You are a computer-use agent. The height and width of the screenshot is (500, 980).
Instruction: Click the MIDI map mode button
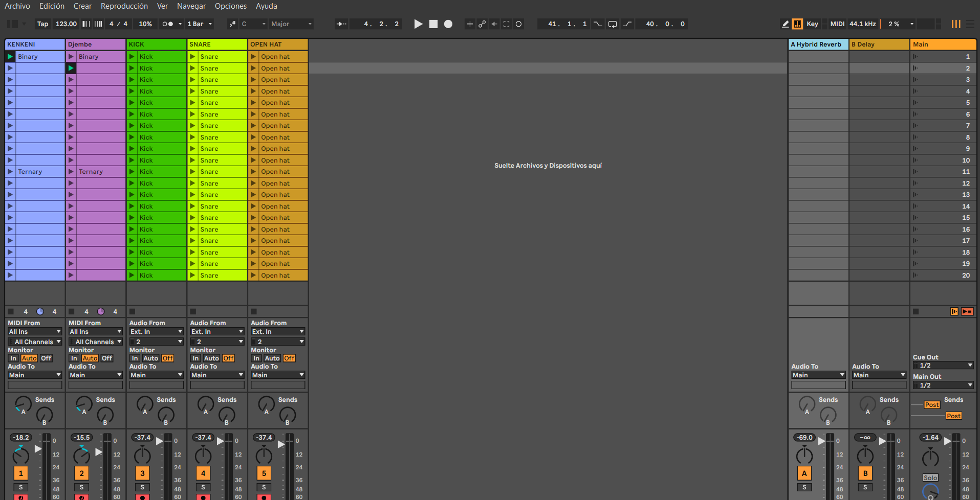[837, 24]
